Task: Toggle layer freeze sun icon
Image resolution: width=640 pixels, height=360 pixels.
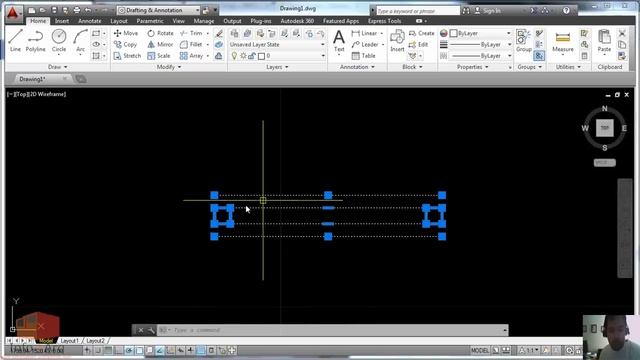Action: pos(243,56)
